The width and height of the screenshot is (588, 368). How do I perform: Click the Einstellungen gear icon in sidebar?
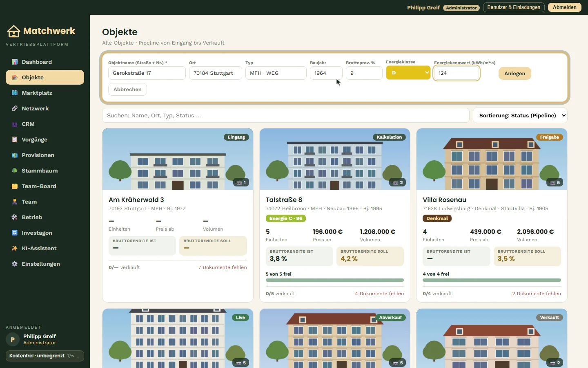[15, 264]
